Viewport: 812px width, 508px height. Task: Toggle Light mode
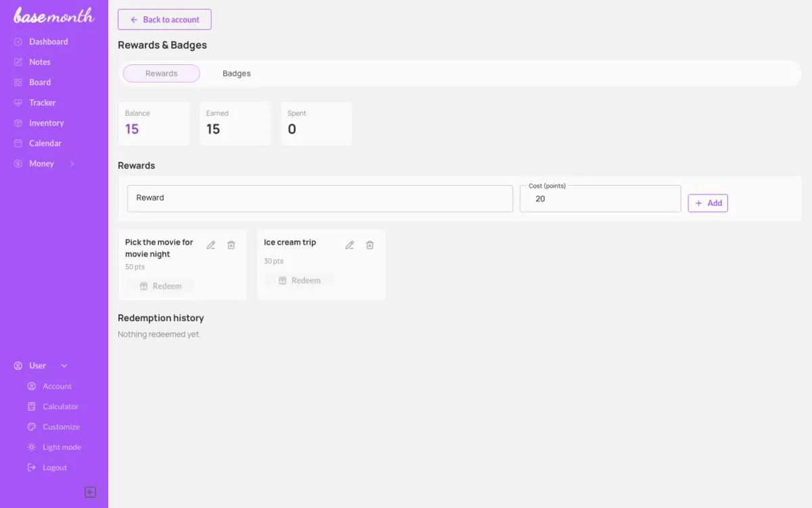pyautogui.click(x=62, y=447)
